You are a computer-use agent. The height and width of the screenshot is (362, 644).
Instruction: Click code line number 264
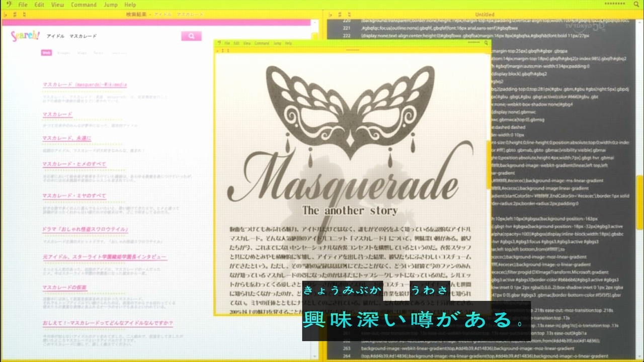[346, 356]
